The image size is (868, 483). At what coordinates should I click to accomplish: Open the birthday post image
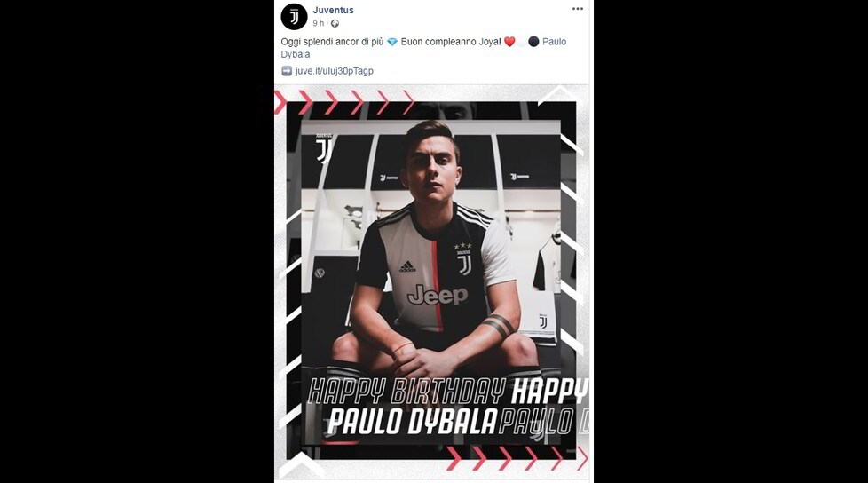[x=432, y=282]
